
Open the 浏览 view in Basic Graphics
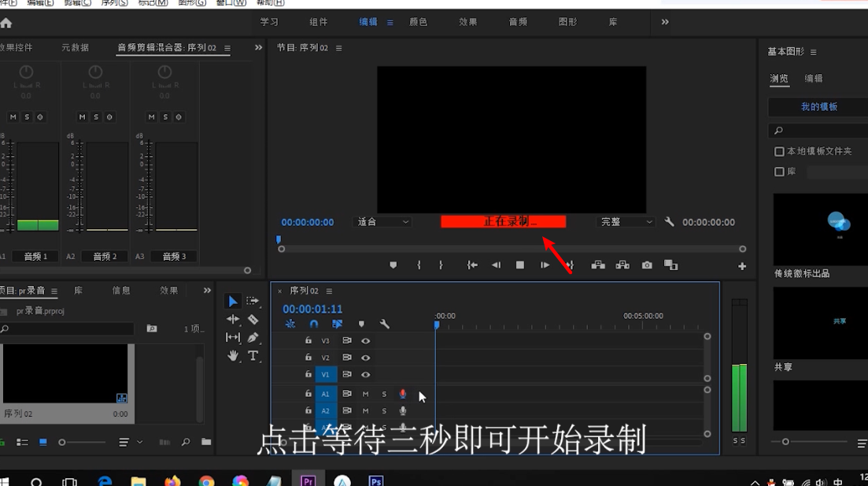[x=779, y=79]
